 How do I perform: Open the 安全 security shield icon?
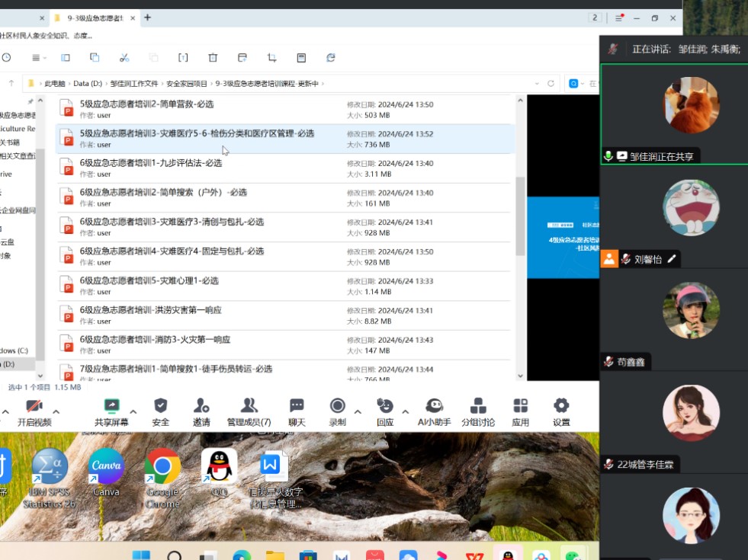[x=160, y=406]
